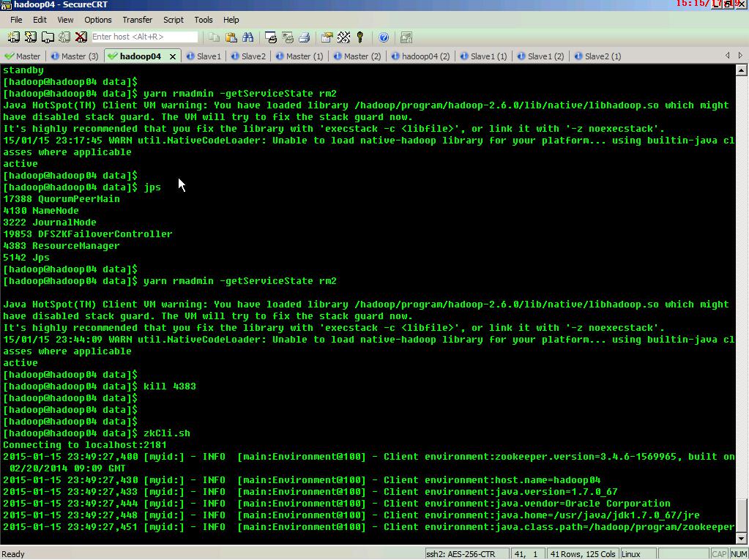Click the Find binoculars icon
749x560 pixels.
248,37
